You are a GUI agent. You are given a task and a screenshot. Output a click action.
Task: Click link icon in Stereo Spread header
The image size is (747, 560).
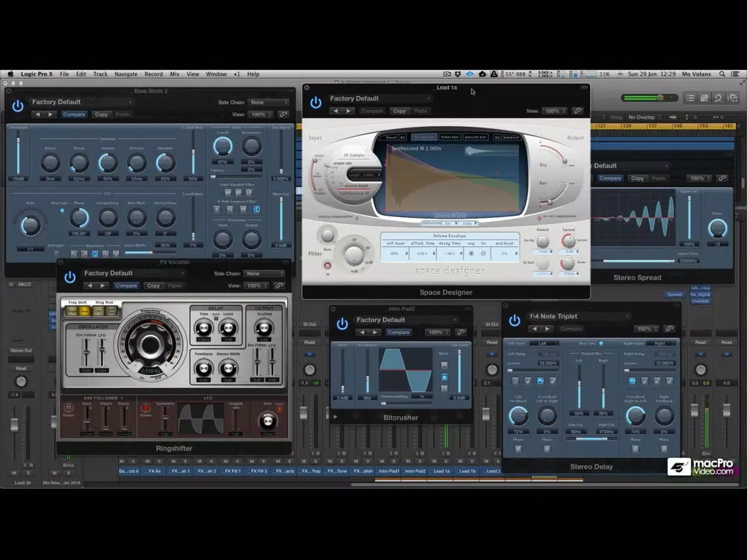tap(722, 178)
